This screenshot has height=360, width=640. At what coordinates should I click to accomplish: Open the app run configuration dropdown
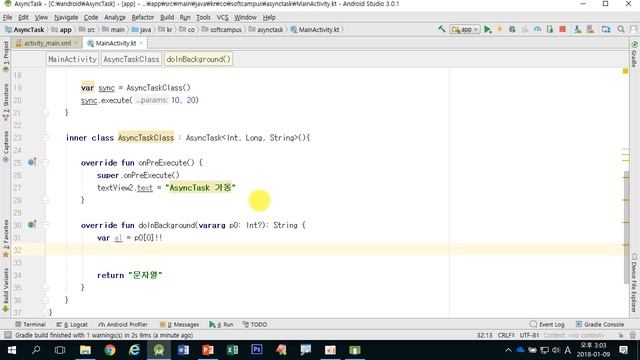coord(464,29)
